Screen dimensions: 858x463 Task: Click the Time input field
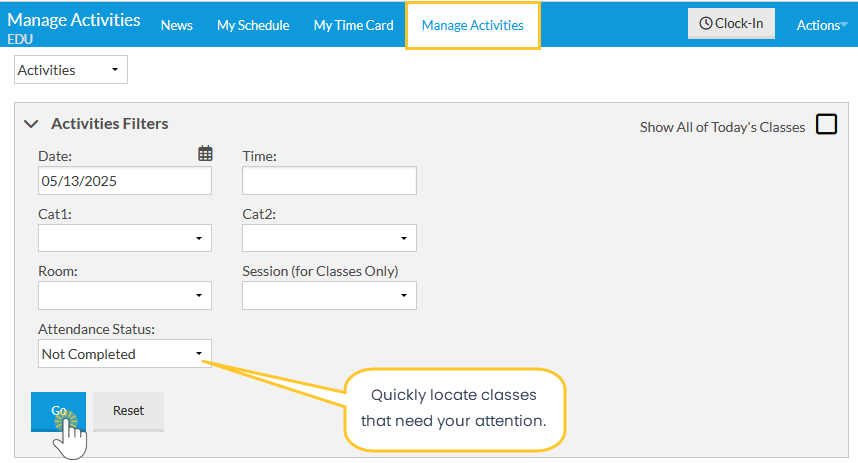pos(329,181)
